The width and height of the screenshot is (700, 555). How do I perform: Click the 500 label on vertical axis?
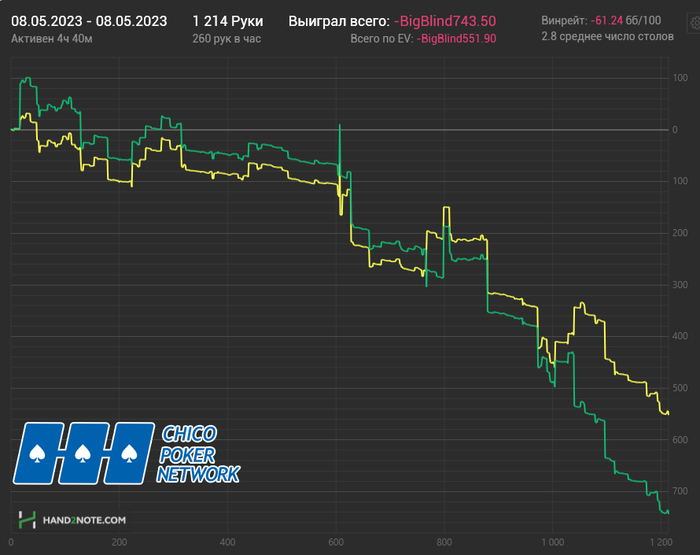[x=680, y=388]
